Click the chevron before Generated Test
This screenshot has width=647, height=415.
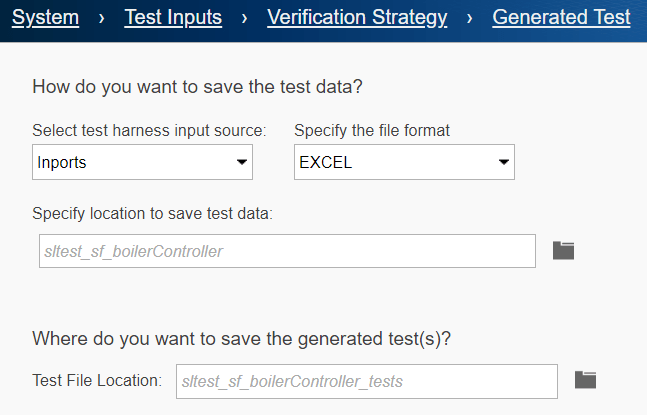tap(470, 17)
